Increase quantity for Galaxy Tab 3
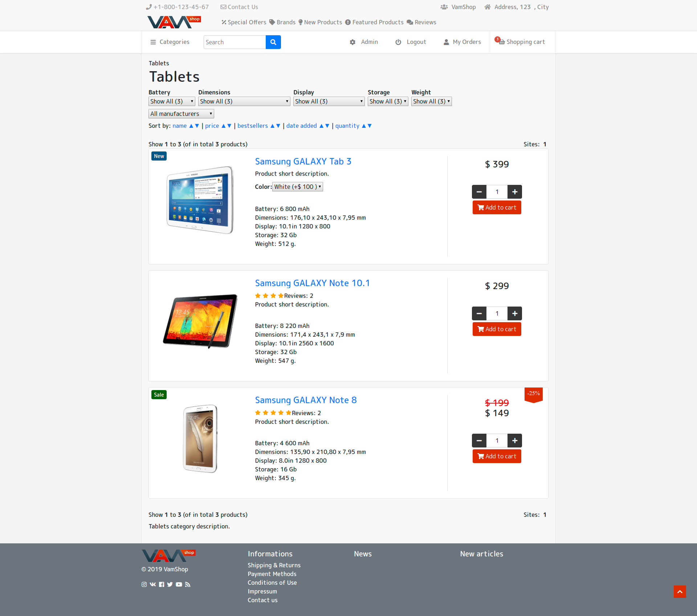This screenshot has height=616, width=697. coord(514,192)
